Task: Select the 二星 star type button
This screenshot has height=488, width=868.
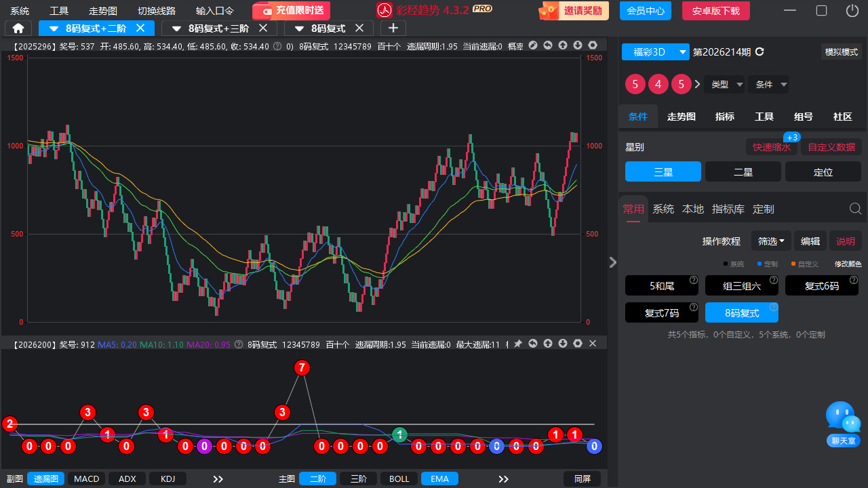Action: pyautogui.click(x=743, y=172)
